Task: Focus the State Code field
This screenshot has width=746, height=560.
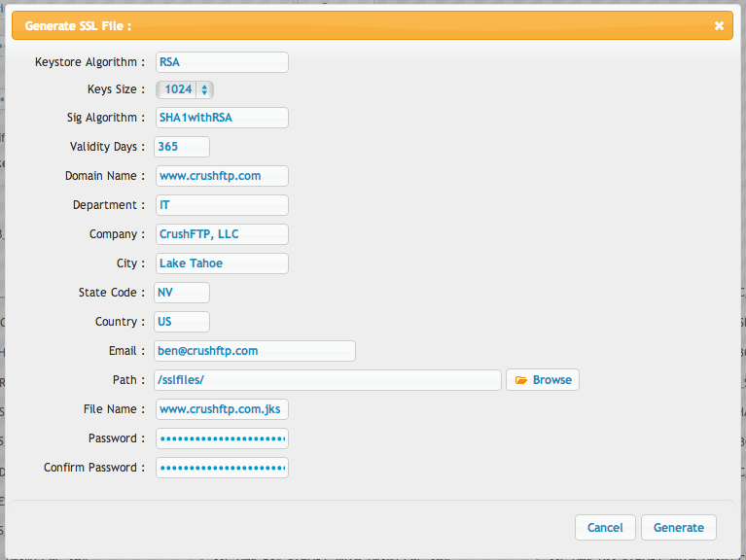Action: coord(182,293)
